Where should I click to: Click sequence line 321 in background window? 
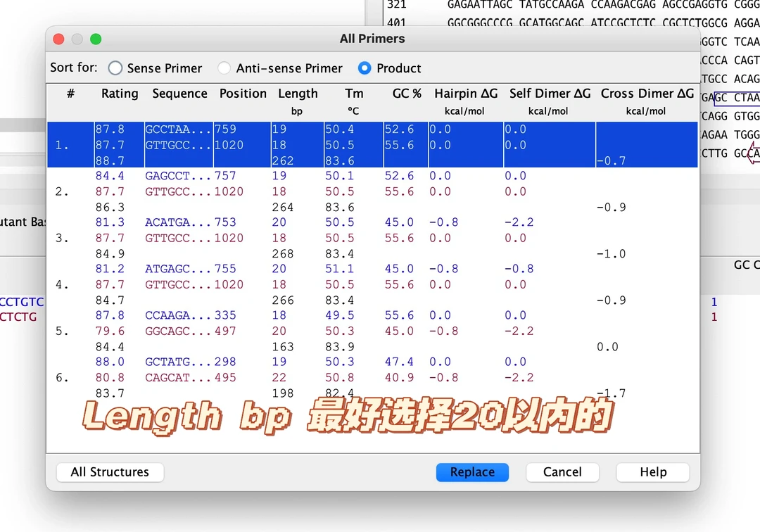572,5
